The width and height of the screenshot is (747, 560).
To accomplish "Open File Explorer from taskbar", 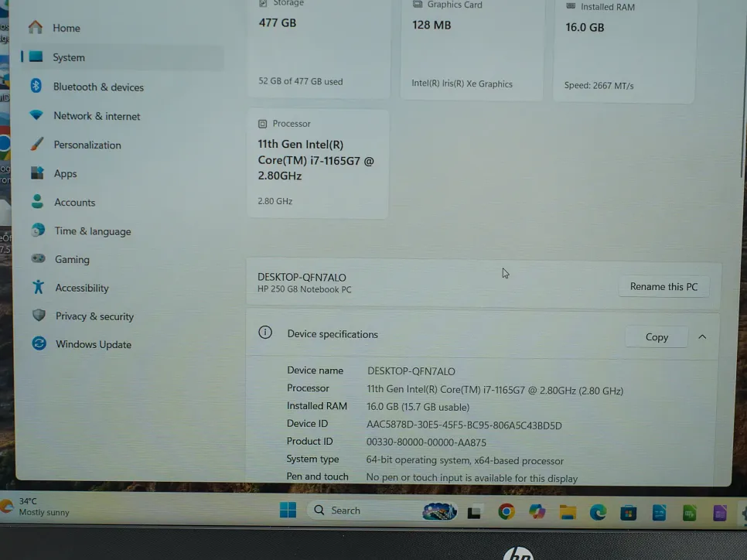I will [568, 512].
